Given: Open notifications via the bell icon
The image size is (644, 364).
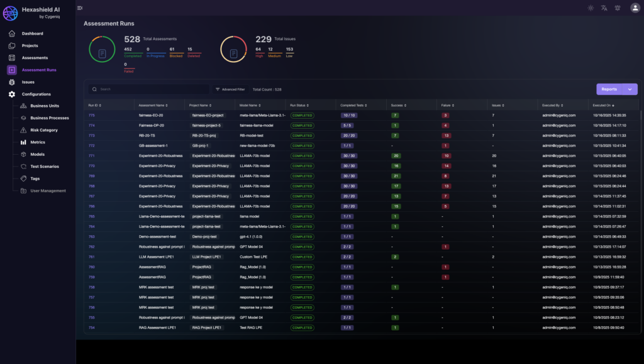Looking at the screenshot, I should click(x=617, y=8).
